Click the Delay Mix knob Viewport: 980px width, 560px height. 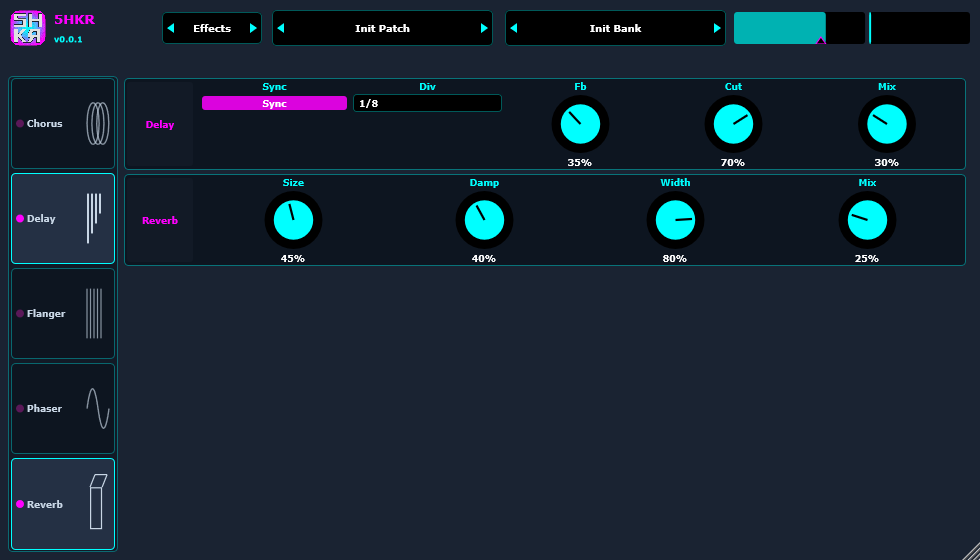(886, 124)
